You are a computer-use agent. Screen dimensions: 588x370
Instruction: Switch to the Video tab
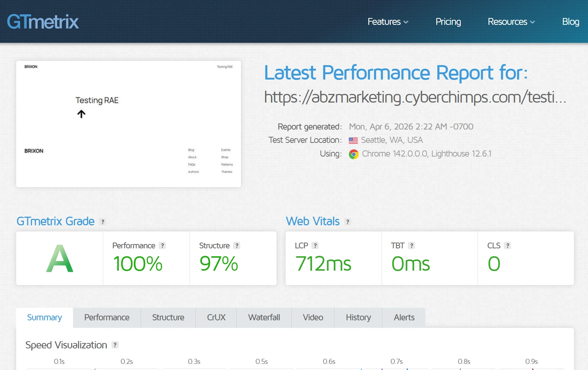pos(313,317)
